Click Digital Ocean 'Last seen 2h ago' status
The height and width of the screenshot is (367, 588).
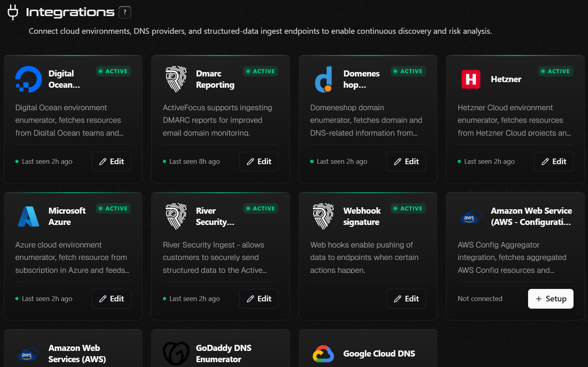(x=44, y=162)
